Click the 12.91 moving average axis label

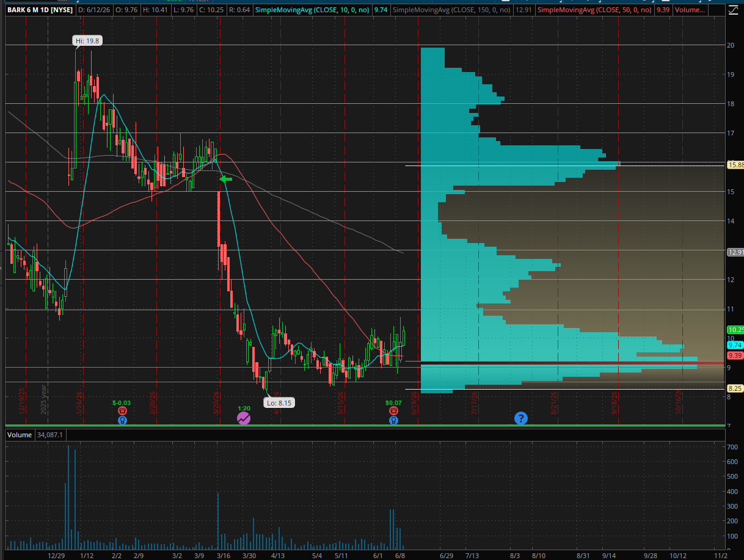[735, 252]
